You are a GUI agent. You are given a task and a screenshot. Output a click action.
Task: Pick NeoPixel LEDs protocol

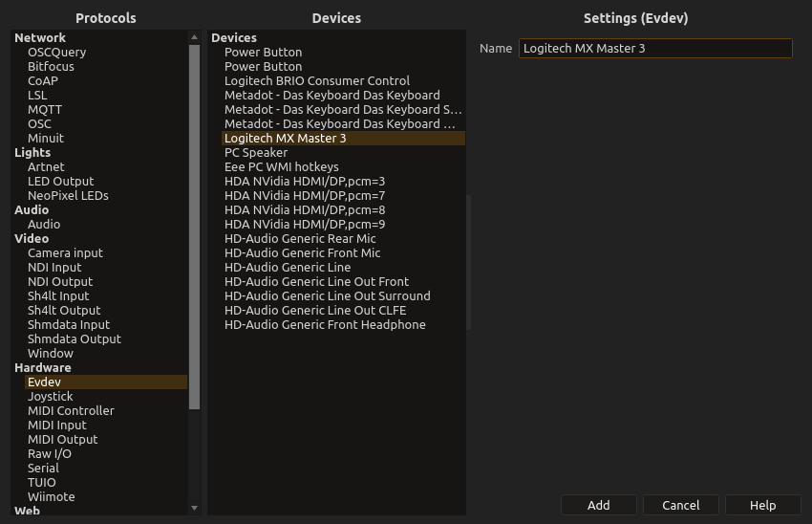(x=68, y=195)
